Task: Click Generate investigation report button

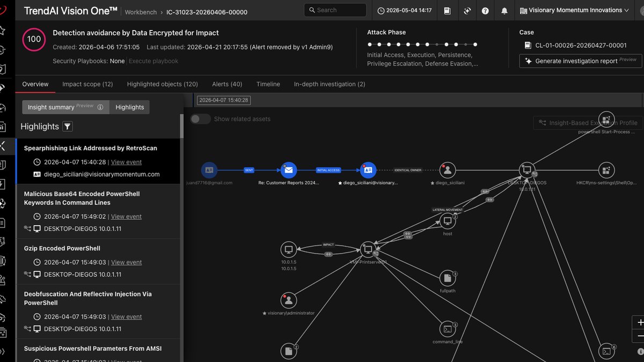Action: coord(581,61)
